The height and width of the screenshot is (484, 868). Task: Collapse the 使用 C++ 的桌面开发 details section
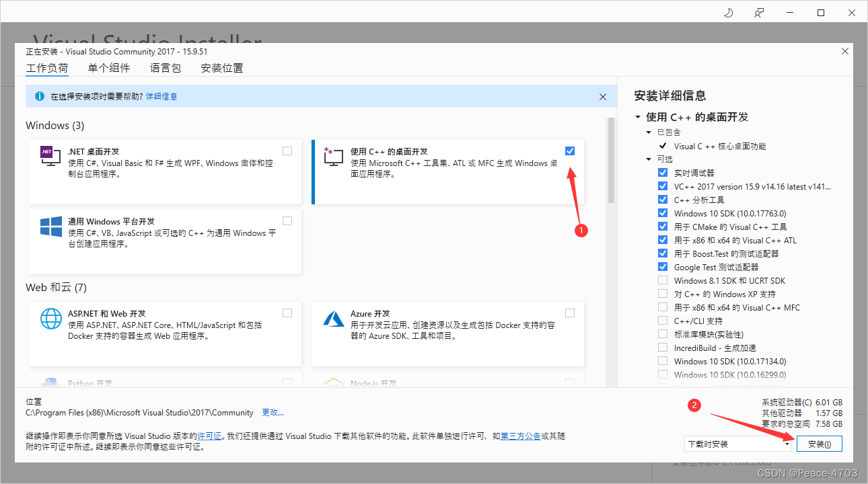pos(638,117)
